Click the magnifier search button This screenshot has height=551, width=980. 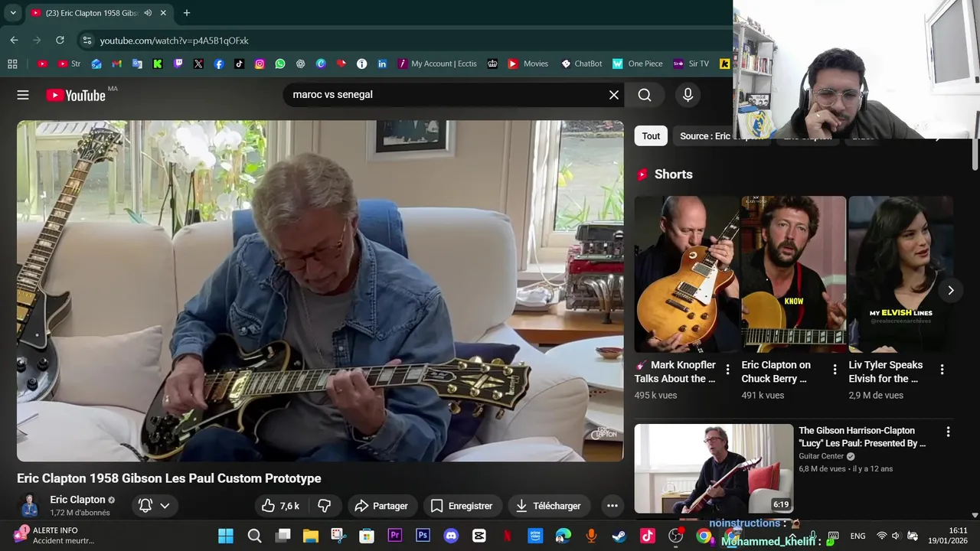click(x=645, y=95)
